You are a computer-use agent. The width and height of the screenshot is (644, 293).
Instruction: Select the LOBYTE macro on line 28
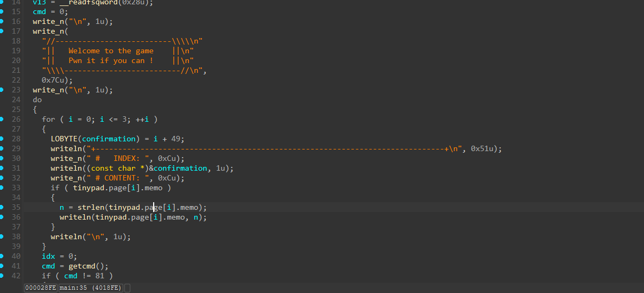click(64, 139)
